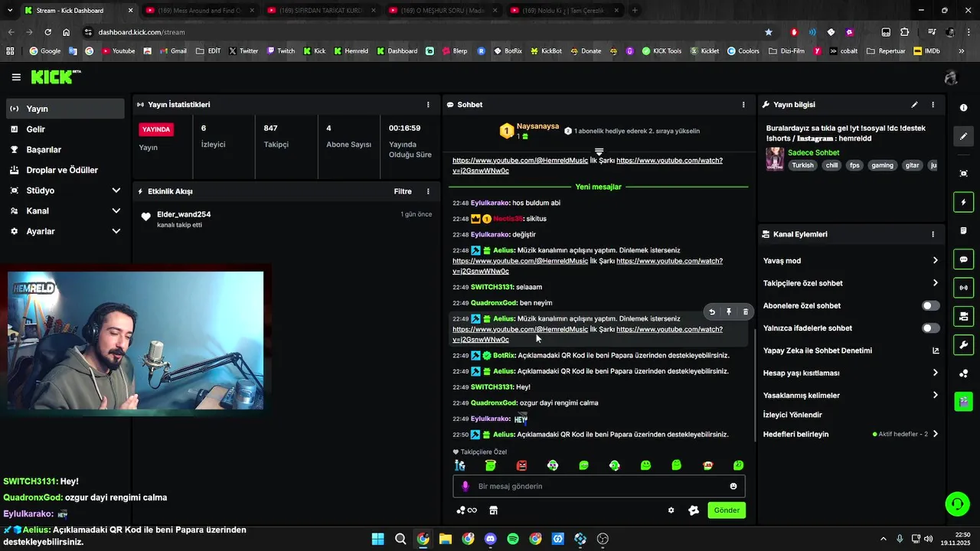Select Başarılar in left sidebar
Viewport: 980px width, 551px height.
pos(65,149)
